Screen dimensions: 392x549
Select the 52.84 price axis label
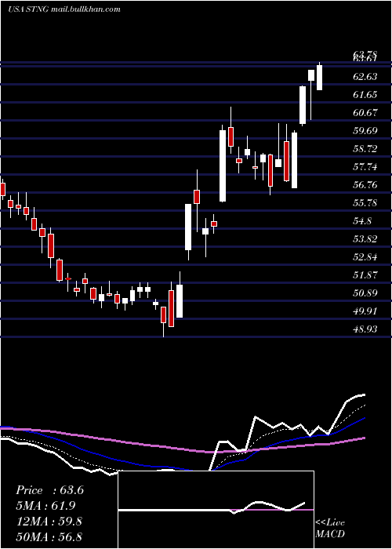click(365, 257)
